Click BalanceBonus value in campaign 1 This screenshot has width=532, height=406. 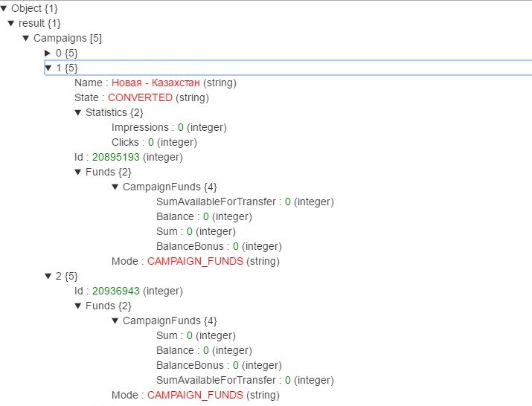[236, 246]
